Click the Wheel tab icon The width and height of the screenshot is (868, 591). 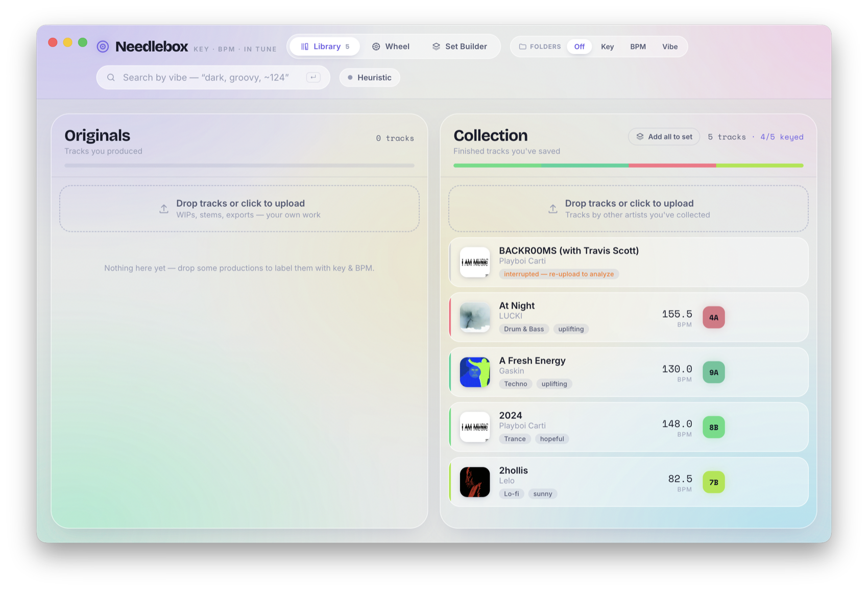(x=376, y=46)
